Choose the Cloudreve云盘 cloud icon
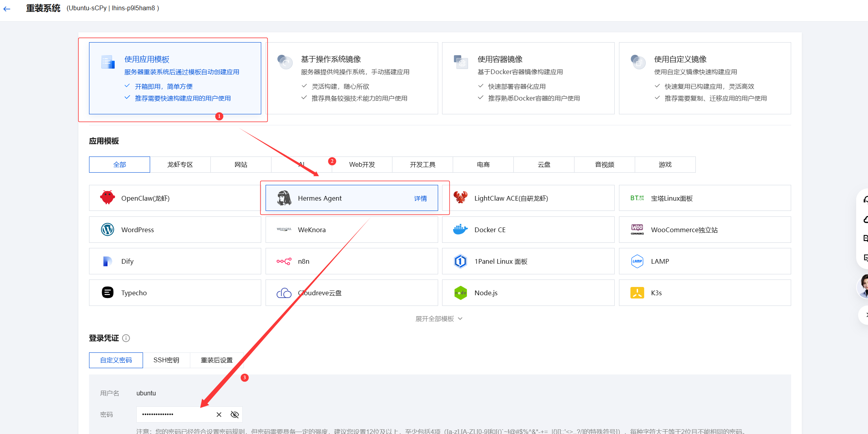The width and height of the screenshot is (868, 434). [284, 292]
